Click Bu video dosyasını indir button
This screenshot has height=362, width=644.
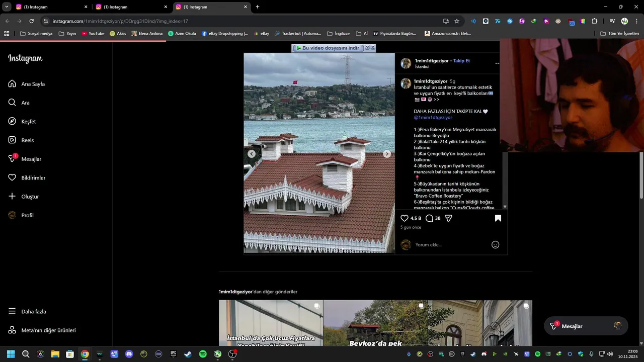tap(328, 48)
